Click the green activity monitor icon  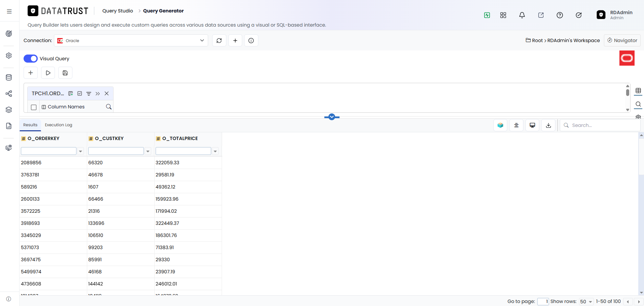pyautogui.click(x=487, y=15)
